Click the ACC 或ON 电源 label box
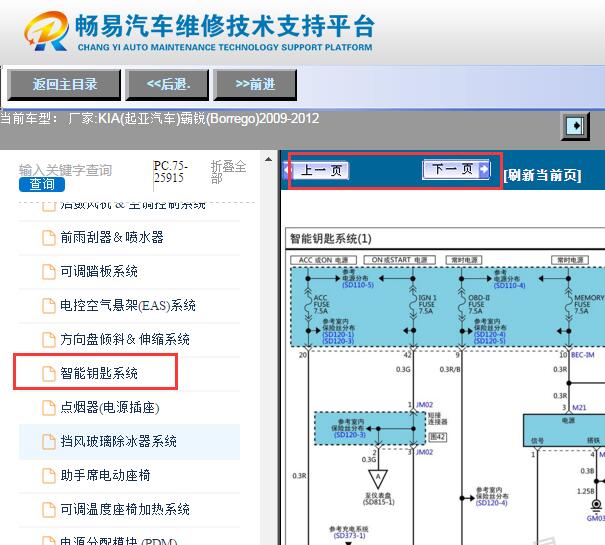The image size is (605, 545). [323, 260]
